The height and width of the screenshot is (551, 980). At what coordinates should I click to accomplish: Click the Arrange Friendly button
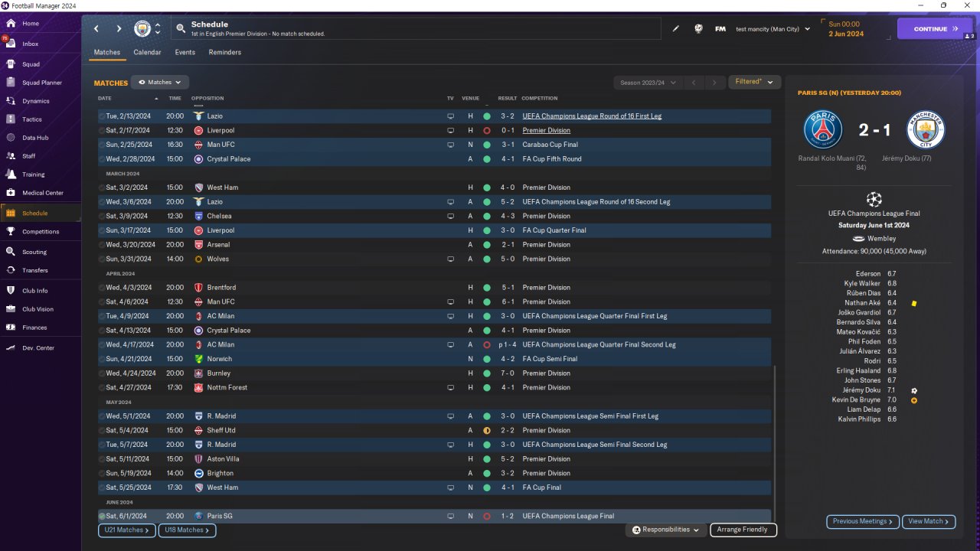(x=743, y=530)
